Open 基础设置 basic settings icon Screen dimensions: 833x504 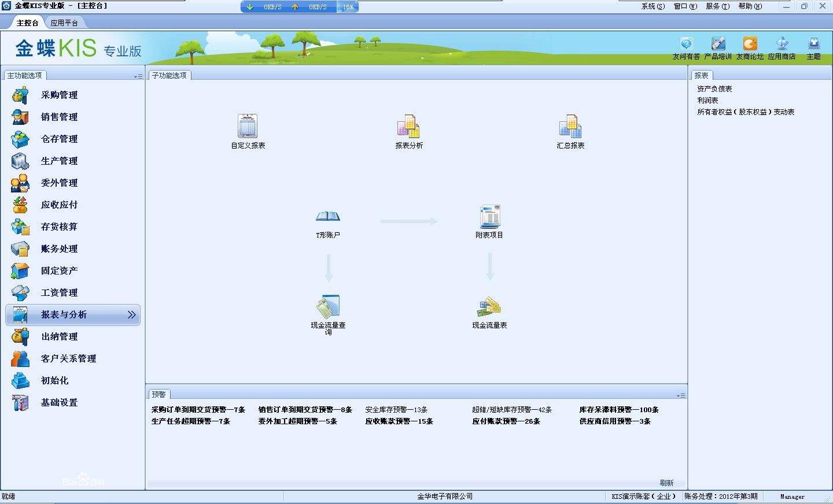(20, 402)
